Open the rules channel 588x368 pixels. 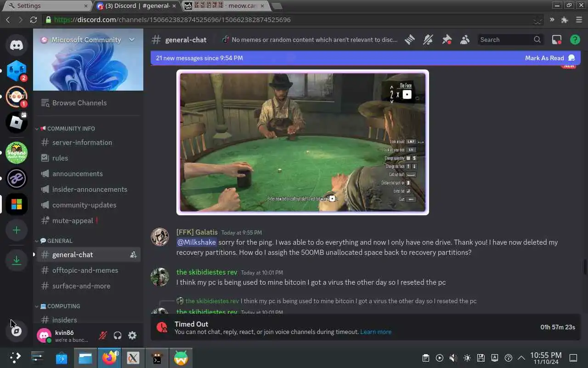[88, 158]
